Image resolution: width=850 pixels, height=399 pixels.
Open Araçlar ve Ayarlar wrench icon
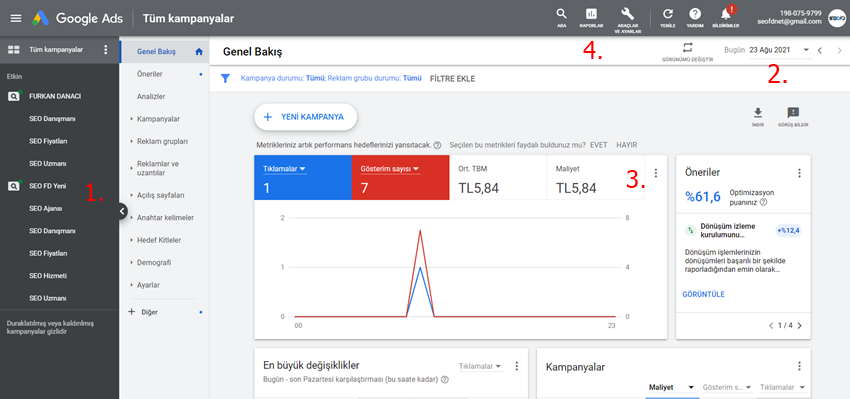pyautogui.click(x=627, y=15)
